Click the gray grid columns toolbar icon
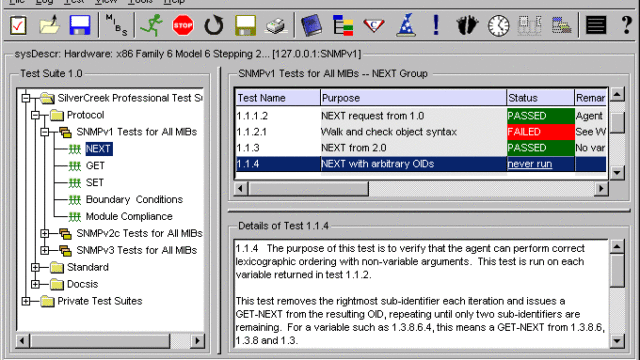 tap(530, 25)
